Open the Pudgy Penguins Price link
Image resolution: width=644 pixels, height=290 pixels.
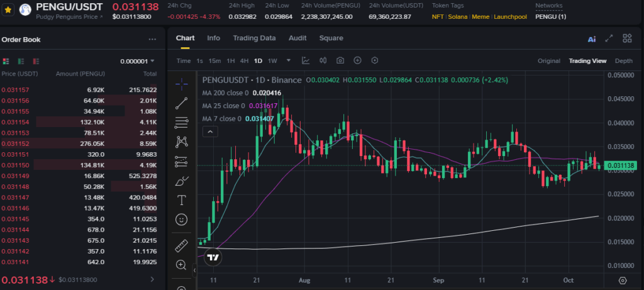click(x=69, y=17)
